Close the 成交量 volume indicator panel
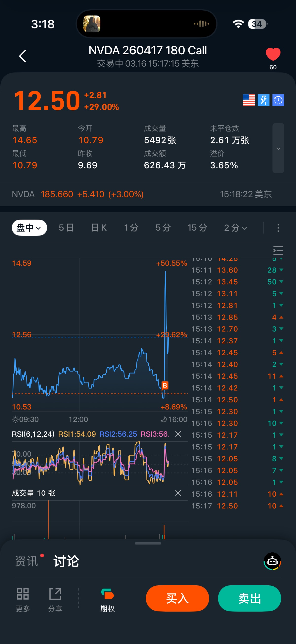The height and width of the screenshot is (644, 296). (178, 493)
